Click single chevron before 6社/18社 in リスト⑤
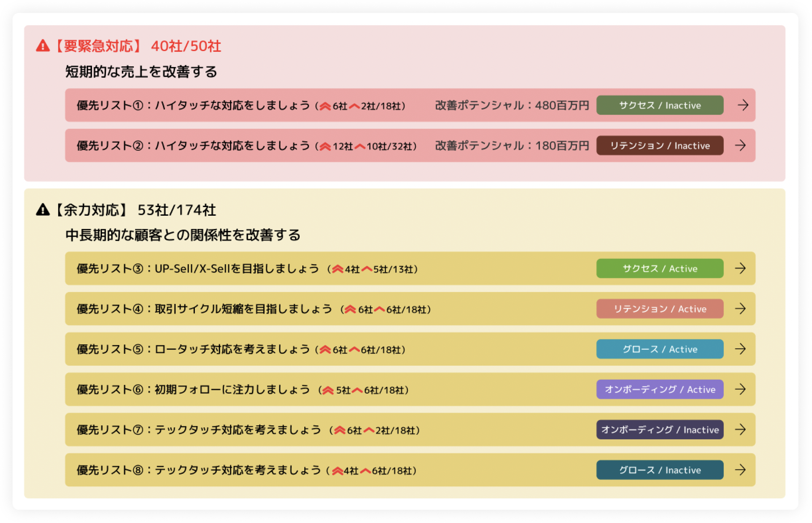This screenshot has height=523, width=812. (355, 350)
